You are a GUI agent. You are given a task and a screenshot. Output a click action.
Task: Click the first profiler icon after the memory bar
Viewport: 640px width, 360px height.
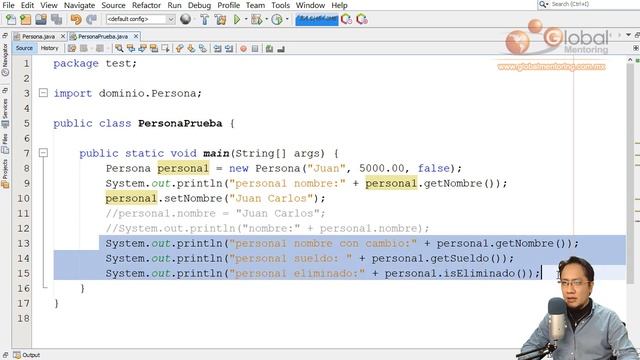click(x=346, y=19)
